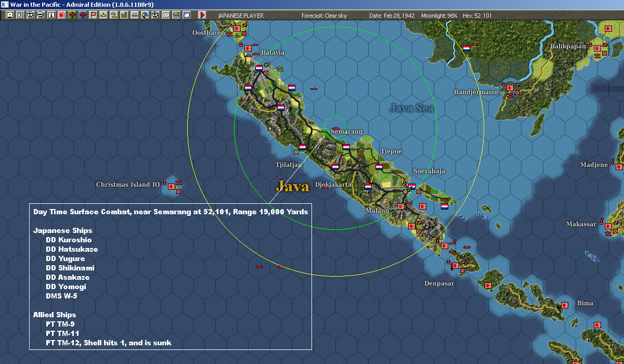Click 'DD Shikinami' in combat report

[70, 268]
